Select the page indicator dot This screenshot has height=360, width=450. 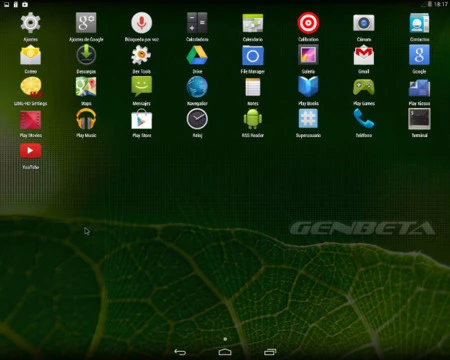[x=225, y=339]
